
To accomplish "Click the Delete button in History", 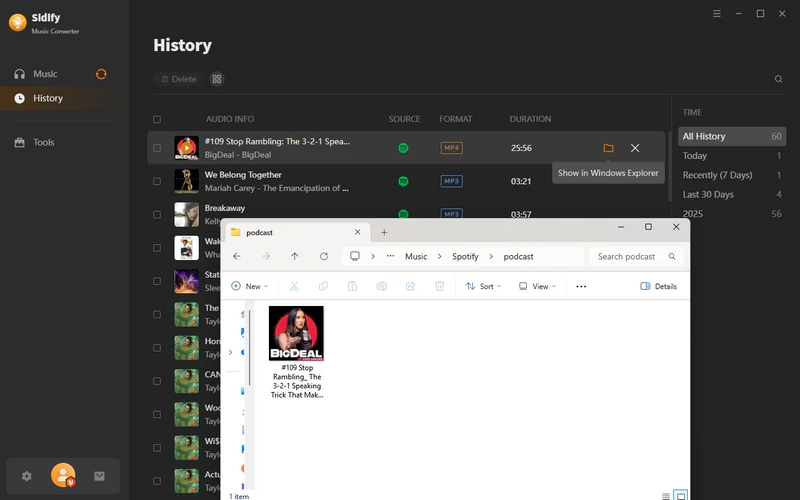I will pos(179,79).
